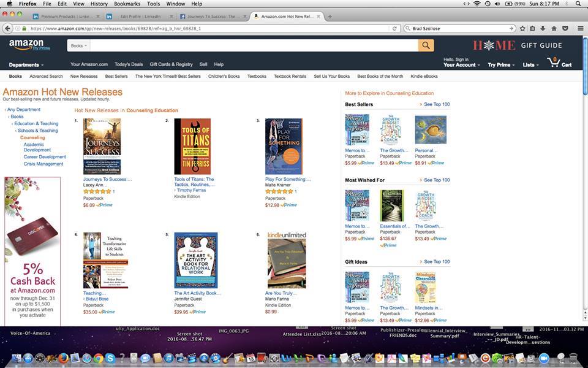Click the orange Amazon search magnifier button
This screenshot has height=368, width=588.
426,45
